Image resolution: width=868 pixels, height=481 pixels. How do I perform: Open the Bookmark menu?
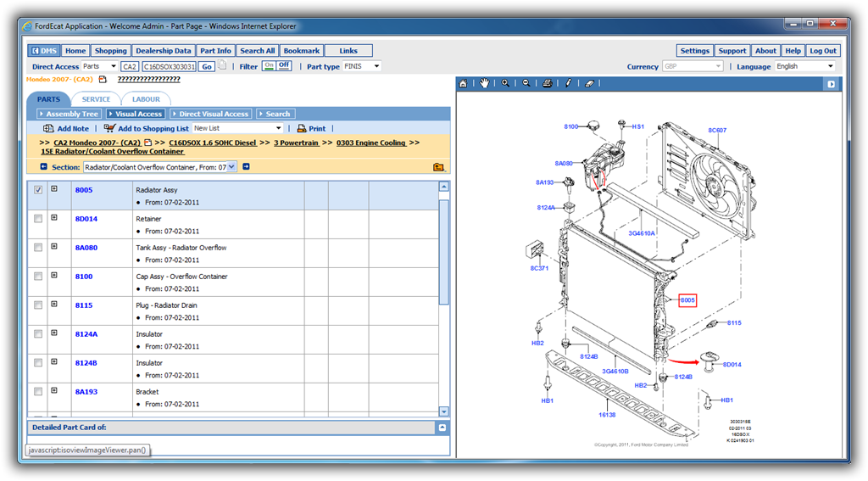click(302, 50)
